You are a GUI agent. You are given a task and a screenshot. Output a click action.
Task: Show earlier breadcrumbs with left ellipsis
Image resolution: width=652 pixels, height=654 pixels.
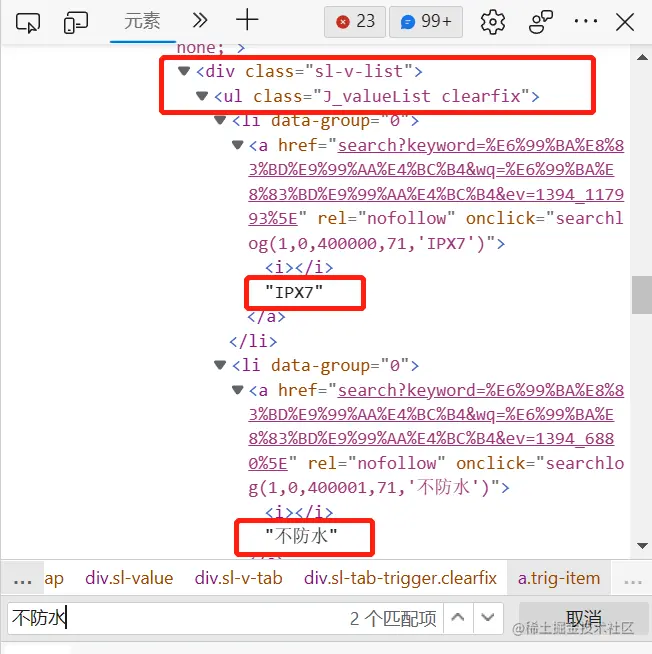[23, 579]
